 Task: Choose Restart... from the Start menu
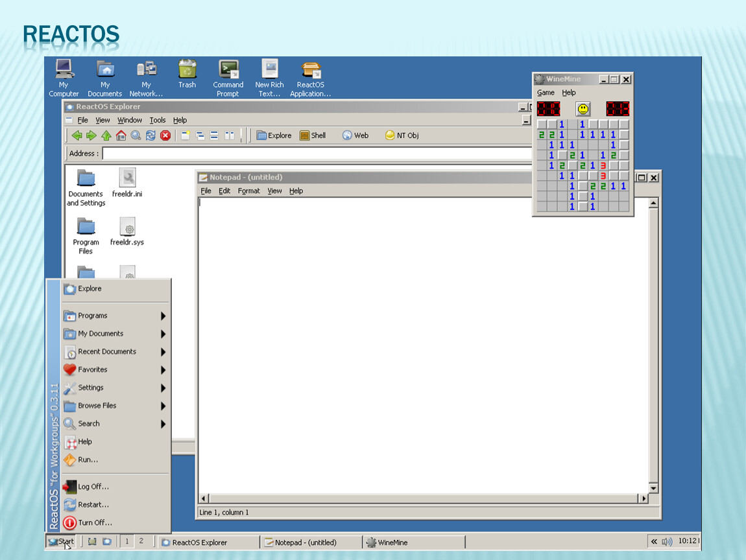(115, 505)
